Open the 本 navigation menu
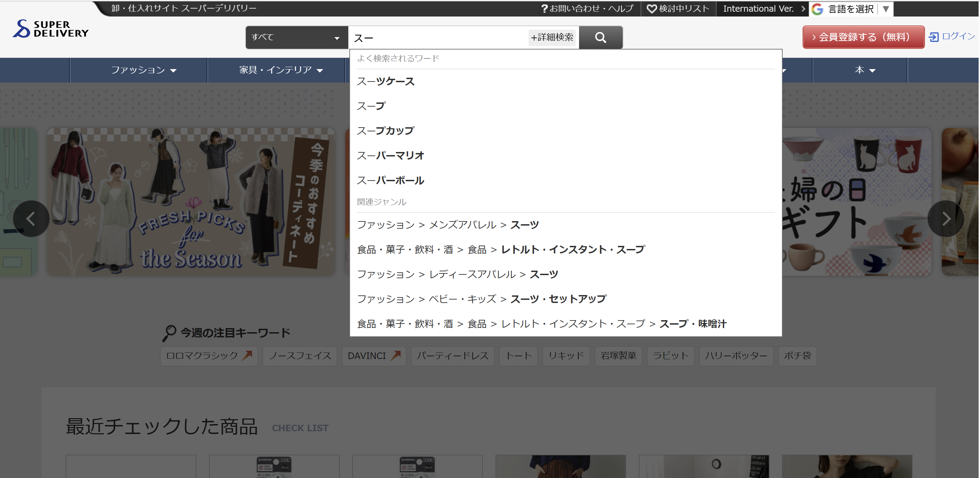This screenshot has width=980, height=478. pyautogui.click(x=864, y=70)
